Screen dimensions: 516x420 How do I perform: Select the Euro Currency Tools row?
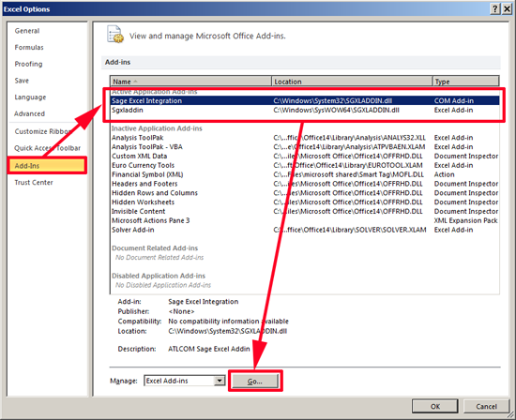click(305, 165)
